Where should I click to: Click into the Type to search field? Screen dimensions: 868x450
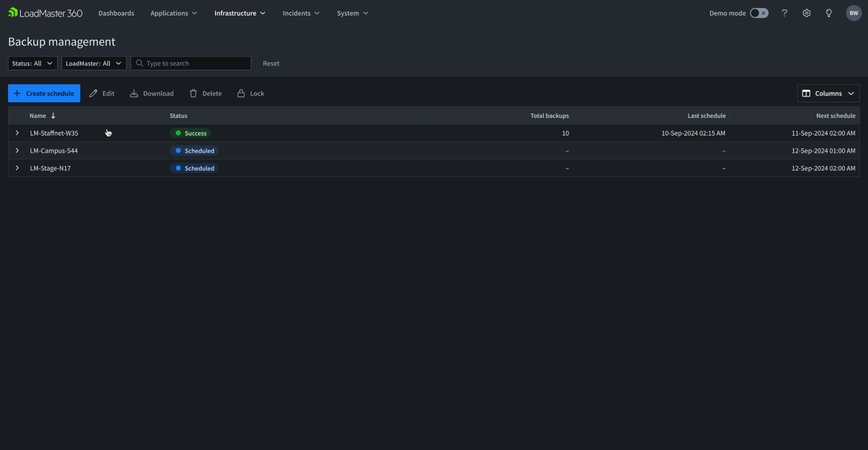(x=196, y=64)
